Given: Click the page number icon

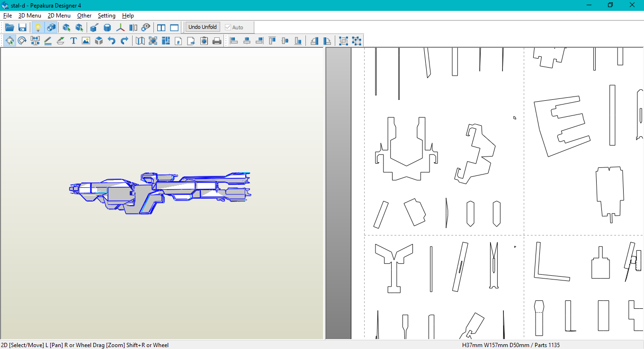Looking at the screenshot, I should pos(179,41).
